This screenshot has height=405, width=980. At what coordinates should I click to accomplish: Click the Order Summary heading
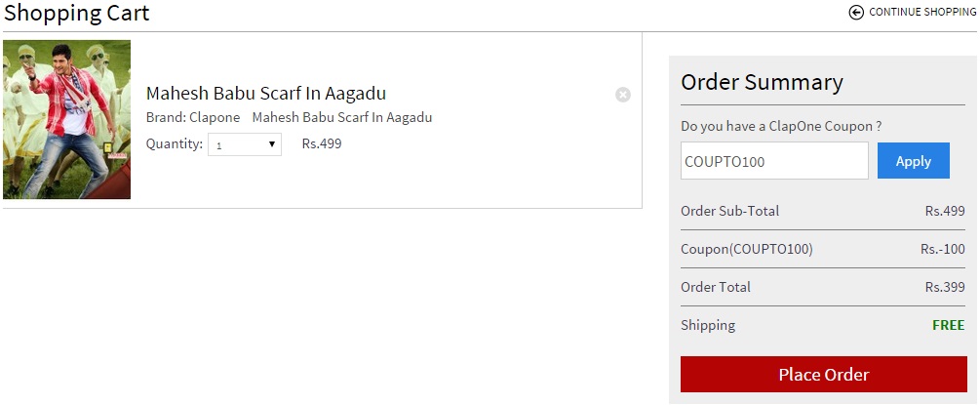click(x=762, y=82)
